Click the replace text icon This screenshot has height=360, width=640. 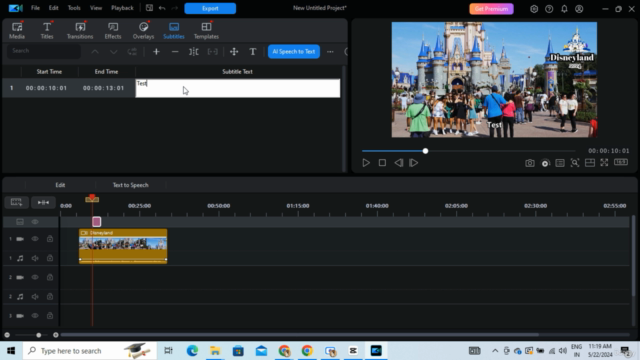[x=132, y=52]
